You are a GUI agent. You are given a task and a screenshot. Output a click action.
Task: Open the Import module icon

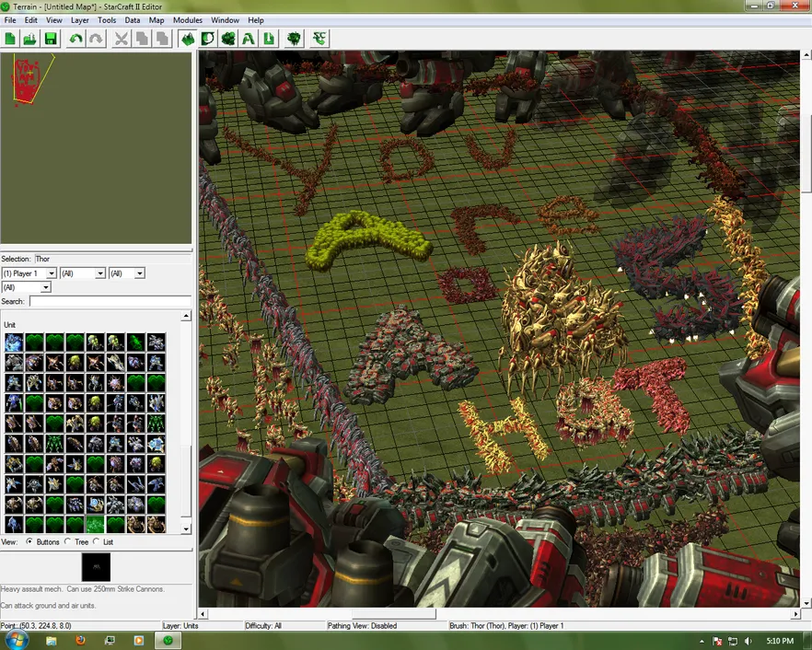pyautogui.click(x=269, y=39)
